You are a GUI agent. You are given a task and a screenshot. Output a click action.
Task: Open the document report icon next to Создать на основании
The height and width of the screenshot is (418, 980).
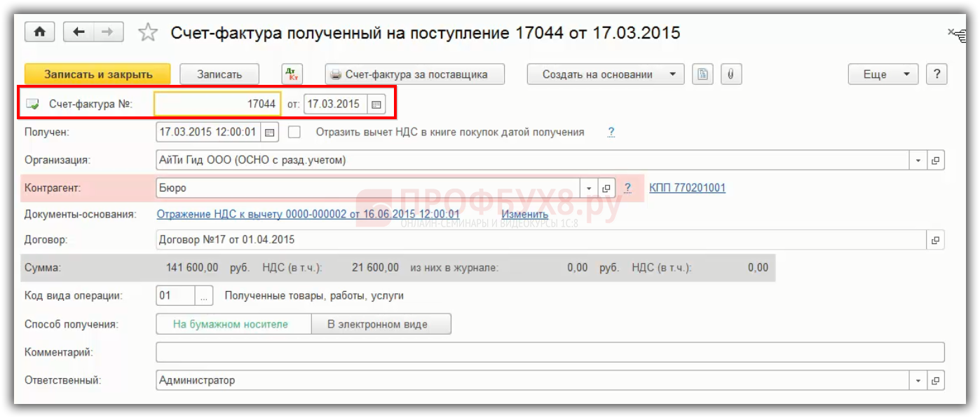[703, 74]
